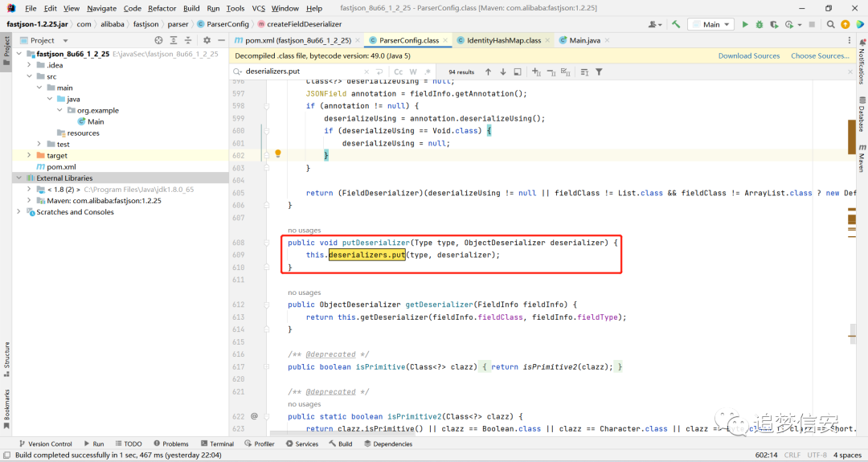Build project with the hammer icon

(676, 24)
